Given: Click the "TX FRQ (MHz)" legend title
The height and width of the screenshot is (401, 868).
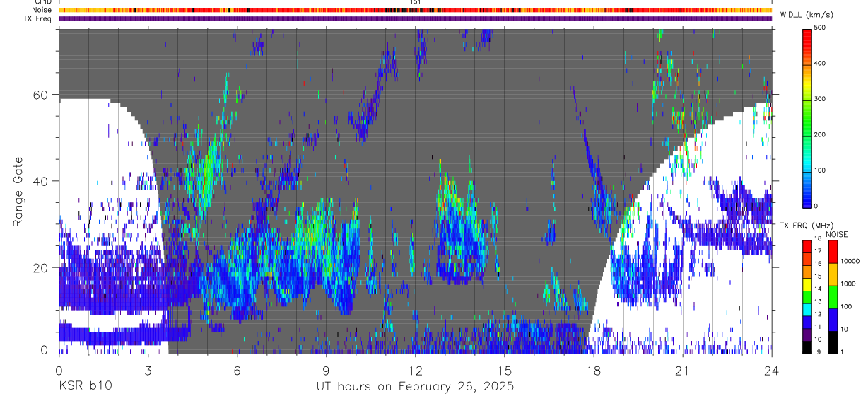Looking at the screenshot, I should (x=807, y=226).
